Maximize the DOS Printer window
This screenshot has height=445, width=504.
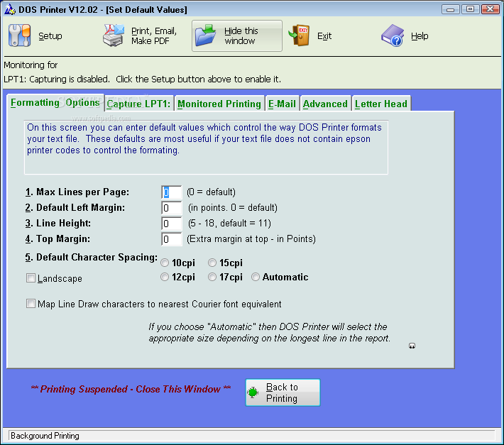[470, 9]
